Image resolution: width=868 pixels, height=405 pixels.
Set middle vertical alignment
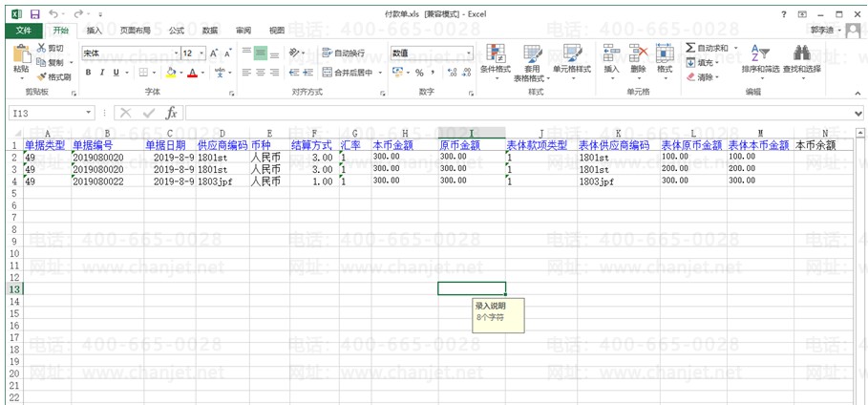tap(260, 53)
